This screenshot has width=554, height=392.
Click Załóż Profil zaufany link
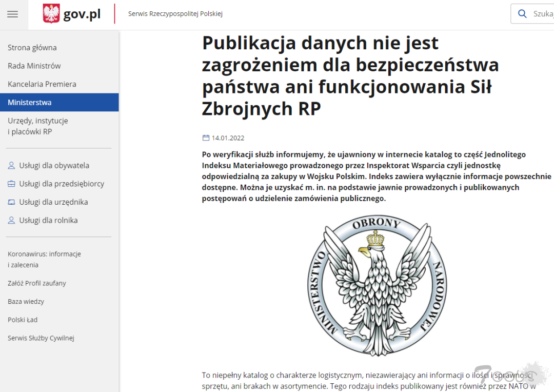click(37, 283)
